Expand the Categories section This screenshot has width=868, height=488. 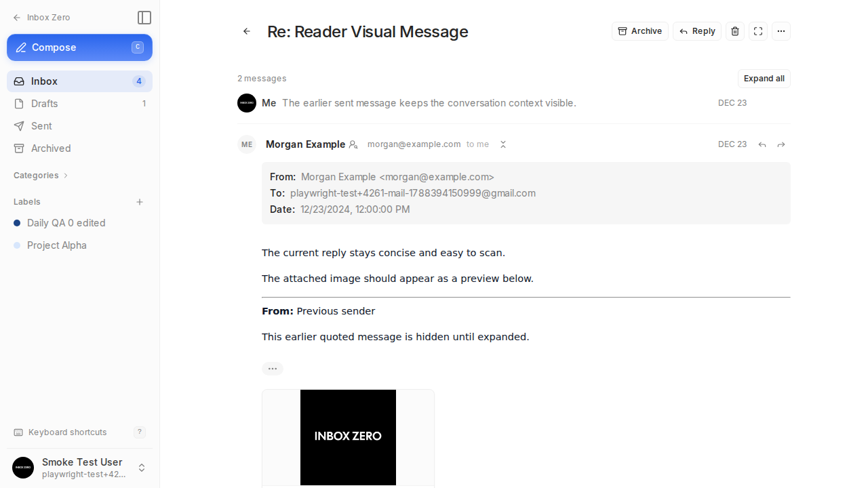point(41,176)
